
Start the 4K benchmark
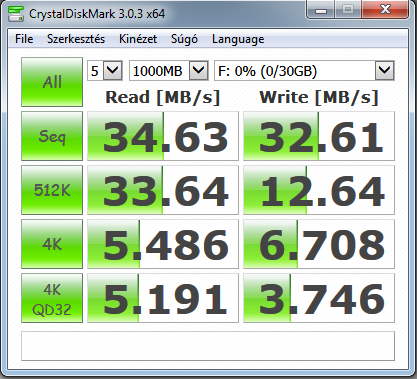52,244
